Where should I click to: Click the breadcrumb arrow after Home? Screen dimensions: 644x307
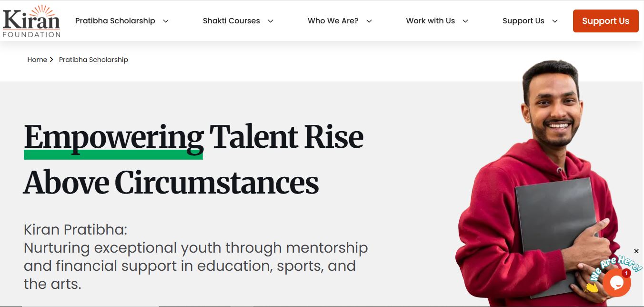coord(51,60)
